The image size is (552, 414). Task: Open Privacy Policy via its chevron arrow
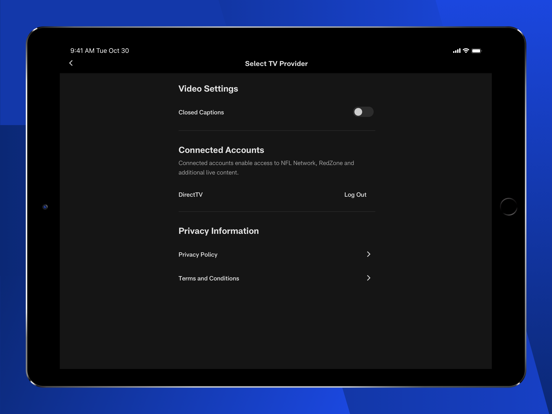pos(368,254)
